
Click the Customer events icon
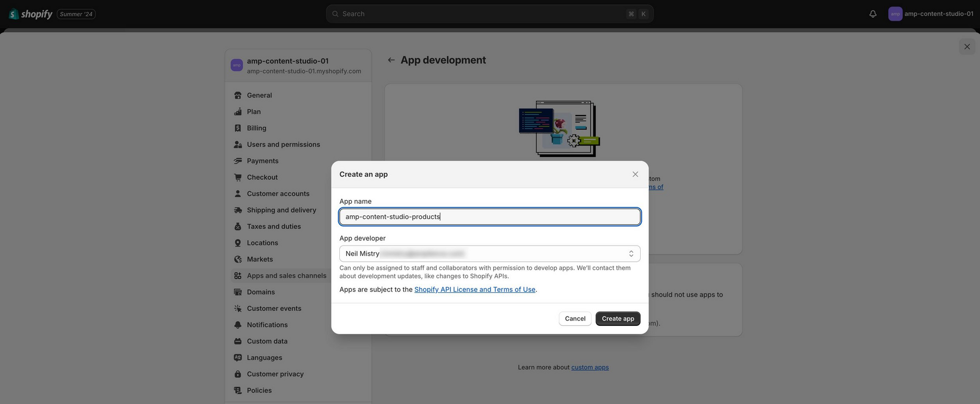[x=238, y=309]
